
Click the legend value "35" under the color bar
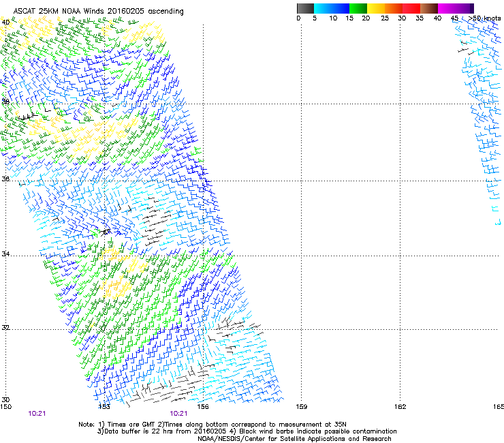tap(420, 18)
